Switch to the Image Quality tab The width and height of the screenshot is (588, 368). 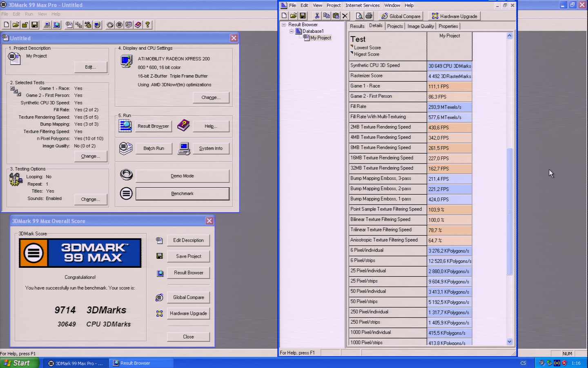click(x=421, y=26)
